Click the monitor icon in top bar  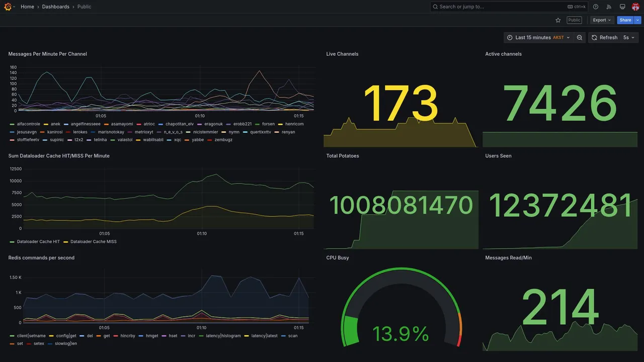[622, 7]
